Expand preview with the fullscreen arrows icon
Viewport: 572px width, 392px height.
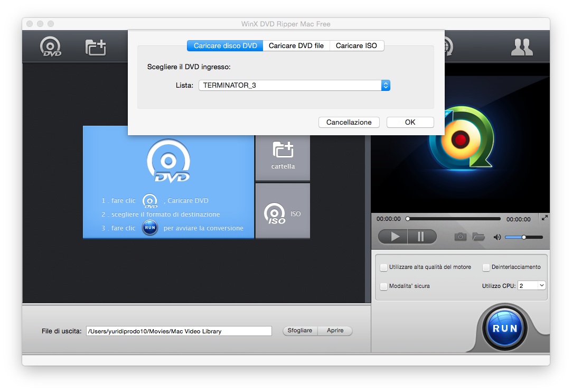(x=545, y=218)
